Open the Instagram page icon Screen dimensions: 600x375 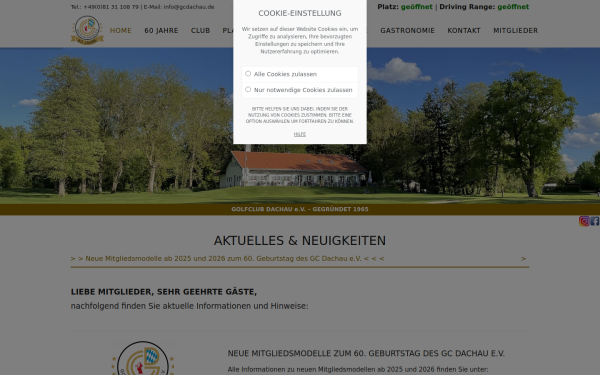[584, 221]
